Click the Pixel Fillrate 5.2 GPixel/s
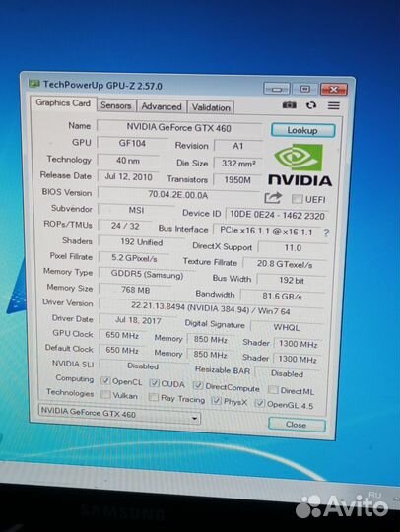Screen dimensions: 400x532 pos(134,258)
